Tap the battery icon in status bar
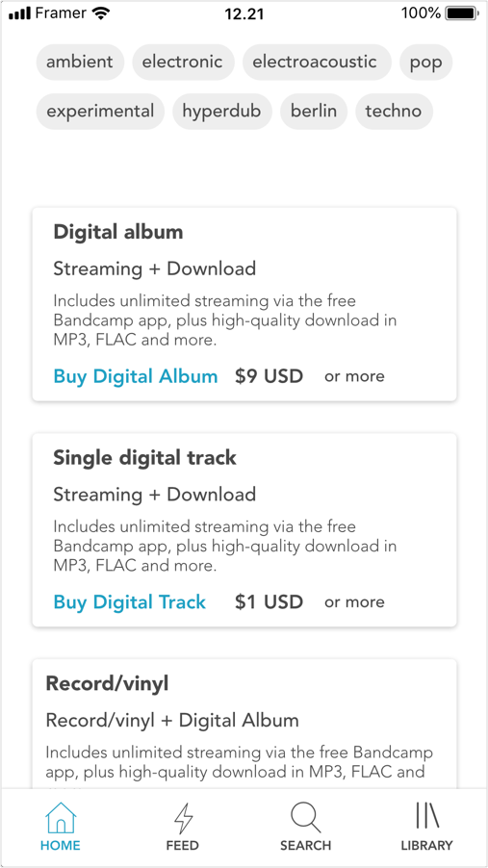The image size is (488, 868). tap(463, 13)
